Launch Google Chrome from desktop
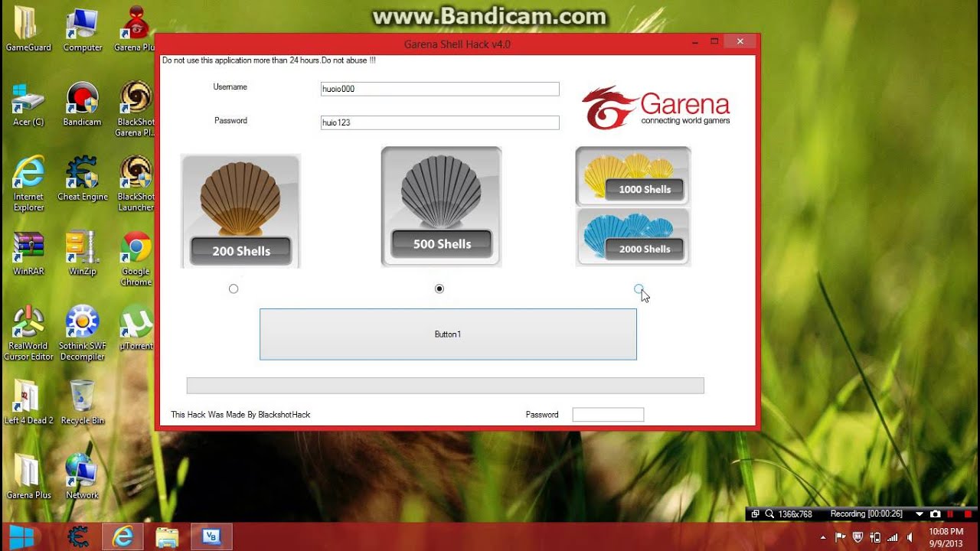The image size is (980, 551). [x=136, y=259]
